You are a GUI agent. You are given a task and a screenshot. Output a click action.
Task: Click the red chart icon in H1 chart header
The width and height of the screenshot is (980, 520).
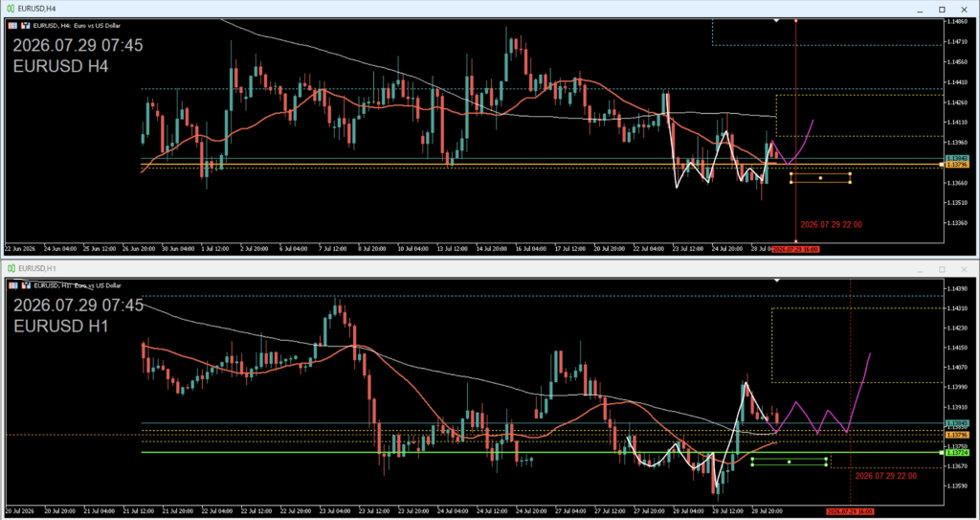click(26, 285)
